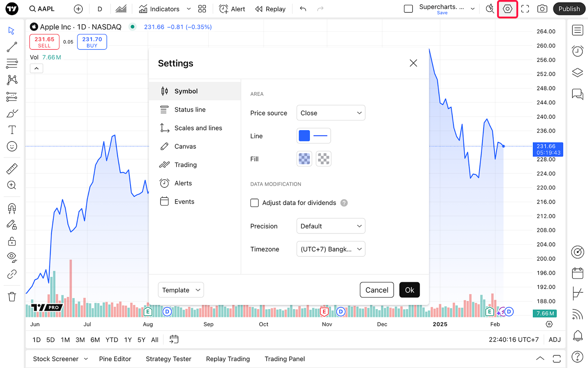
Task: Select the ruler measure tool
Action: (x=12, y=169)
